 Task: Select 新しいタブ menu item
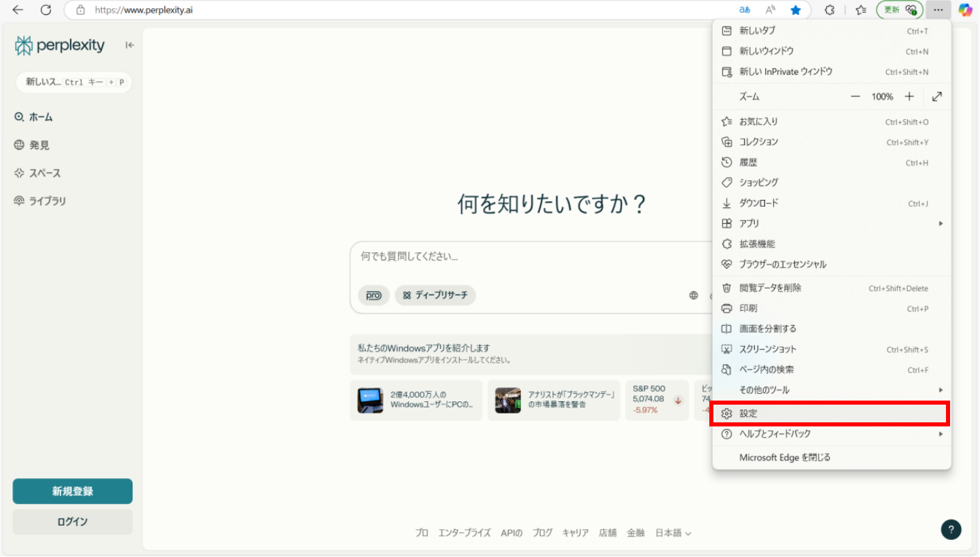(831, 31)
